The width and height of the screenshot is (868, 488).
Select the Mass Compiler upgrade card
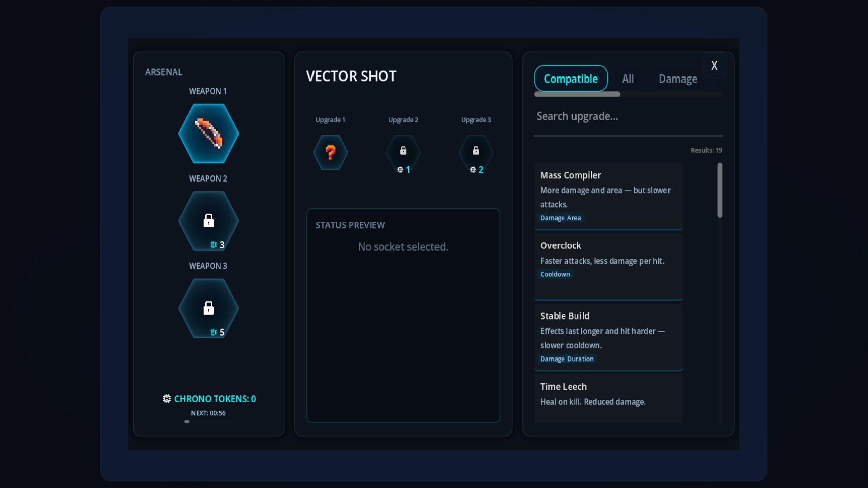pos(608,196)
